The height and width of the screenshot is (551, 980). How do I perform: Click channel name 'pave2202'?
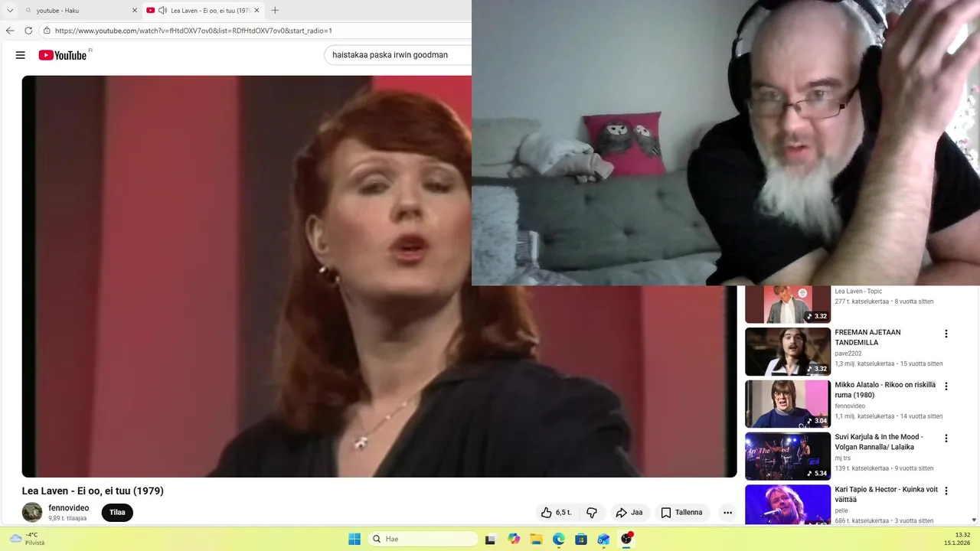tap(848, 354)
